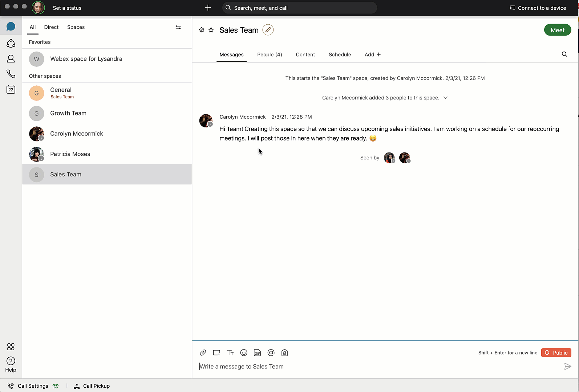
Task: Open the Teams icon in the sidebar
Action: [11, 44]
